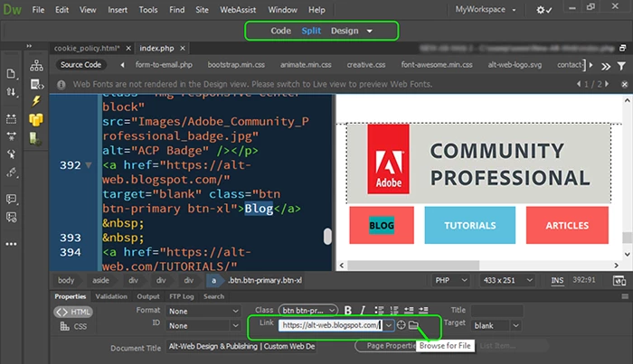Open related file creative.css
Image resolution: width=633 pixels, height=364 pixels.
(366, 65)
